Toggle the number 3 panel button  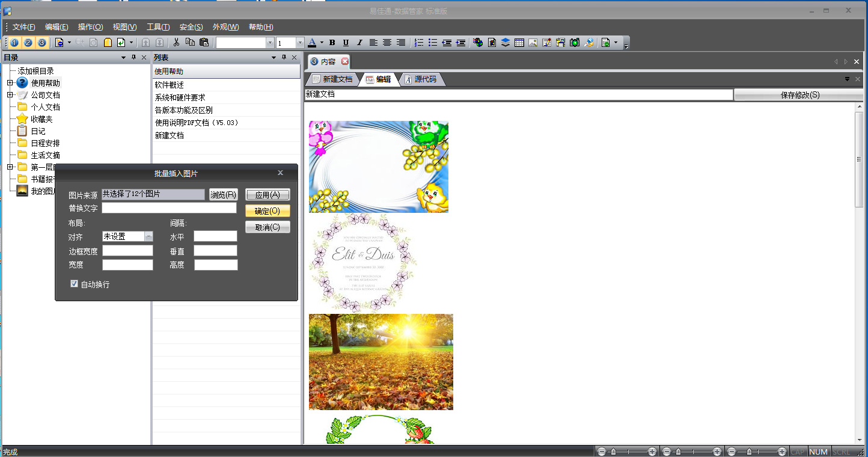click(x=41, y=43)
